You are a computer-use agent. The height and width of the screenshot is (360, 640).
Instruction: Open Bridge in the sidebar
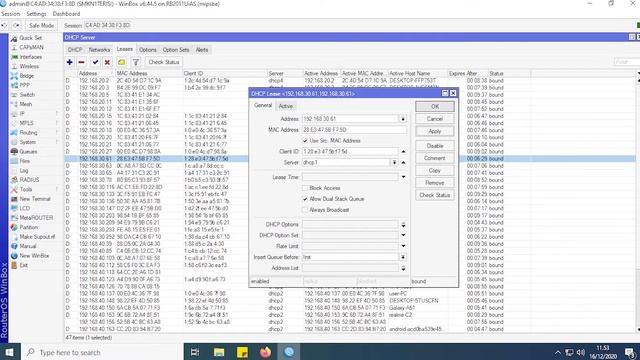pyautogui.click(x=27, y=76)
